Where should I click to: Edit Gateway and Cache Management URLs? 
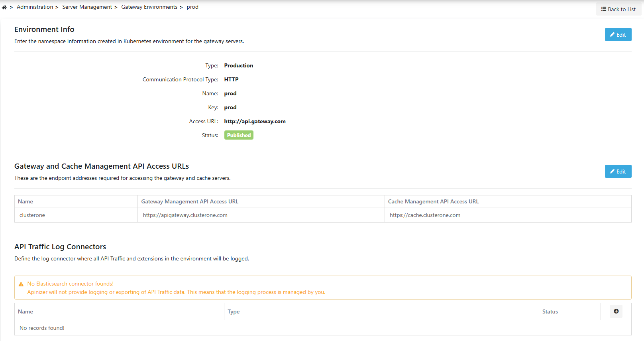[618, 171]
